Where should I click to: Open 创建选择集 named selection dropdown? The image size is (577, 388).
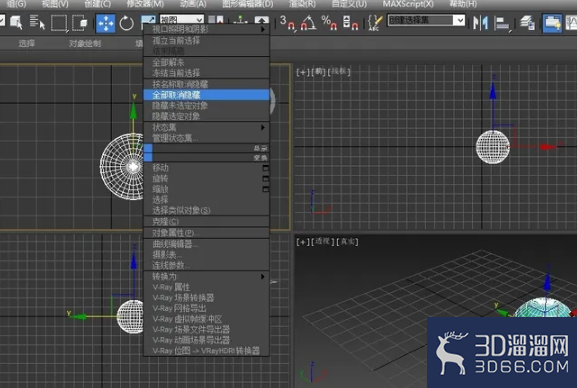[426, 20]
